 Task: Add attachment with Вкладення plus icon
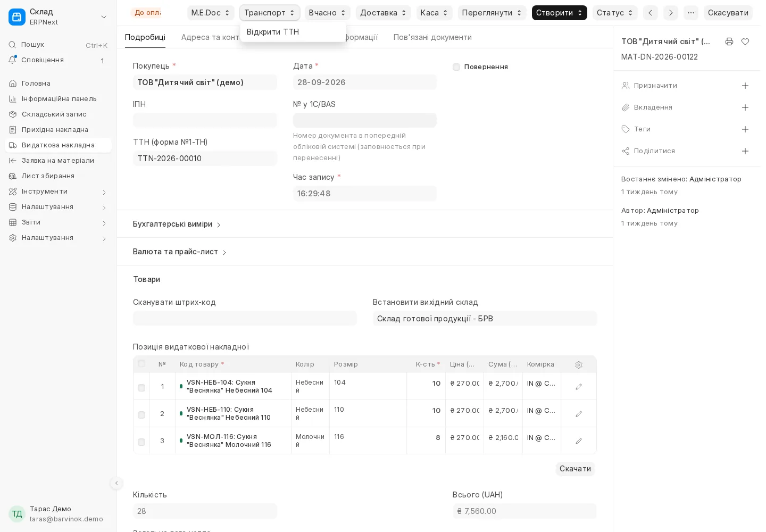coord(745,107)
